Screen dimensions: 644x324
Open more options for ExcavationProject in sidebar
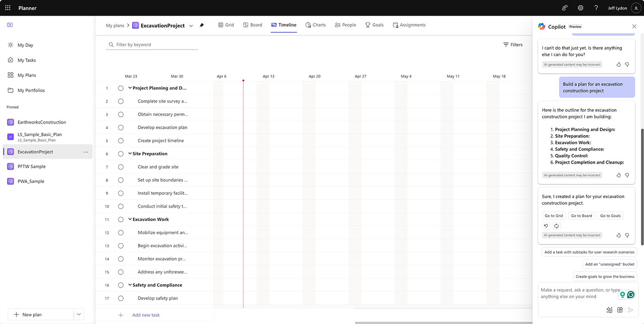click(x=86, y=152)
